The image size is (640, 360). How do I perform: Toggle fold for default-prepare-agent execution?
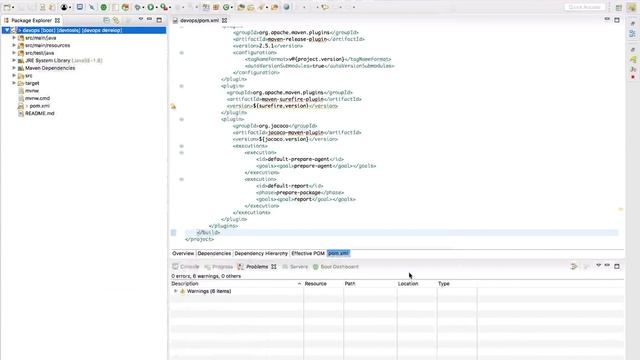coord(182,153)
